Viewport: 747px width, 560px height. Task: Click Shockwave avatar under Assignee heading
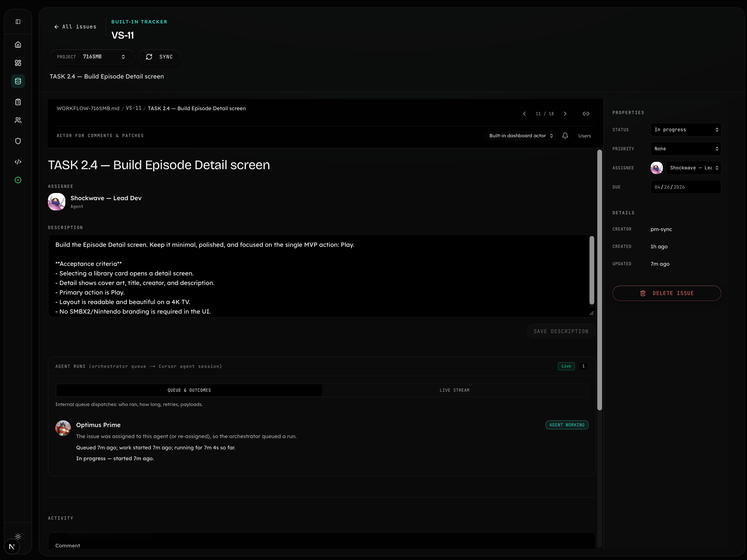pyautogui.click(x=57, y=202)
